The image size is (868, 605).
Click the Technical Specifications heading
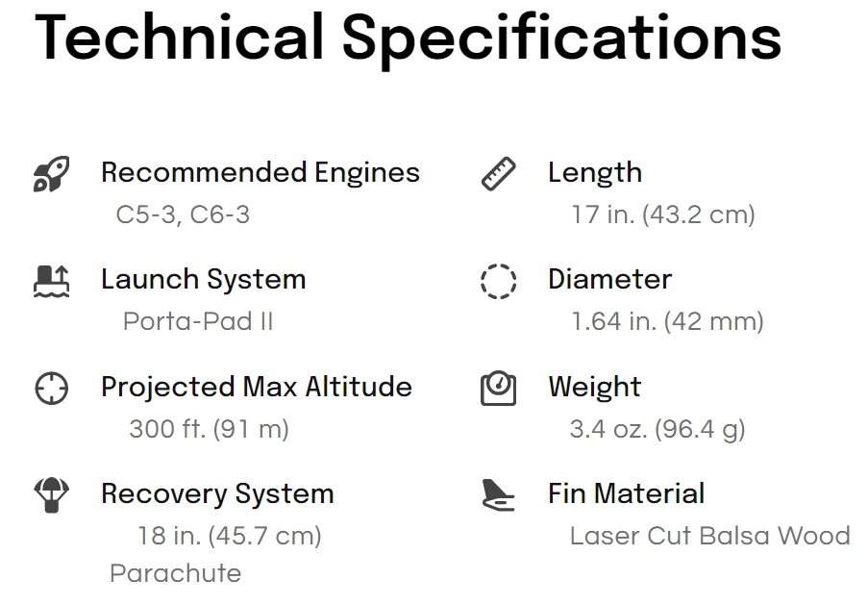[x=408, y=38]
